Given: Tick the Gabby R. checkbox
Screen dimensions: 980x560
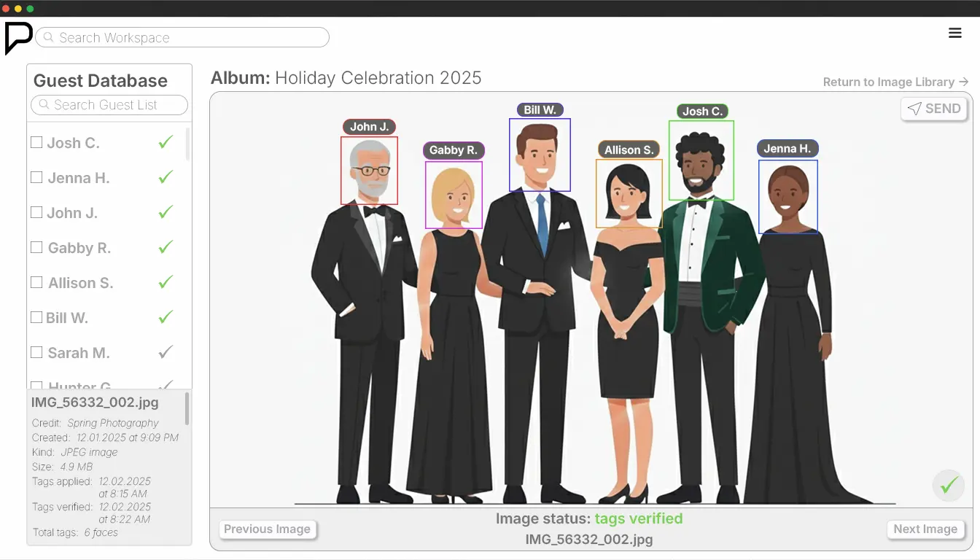Looking at the screenshot, I should click(x=36, y=247).
